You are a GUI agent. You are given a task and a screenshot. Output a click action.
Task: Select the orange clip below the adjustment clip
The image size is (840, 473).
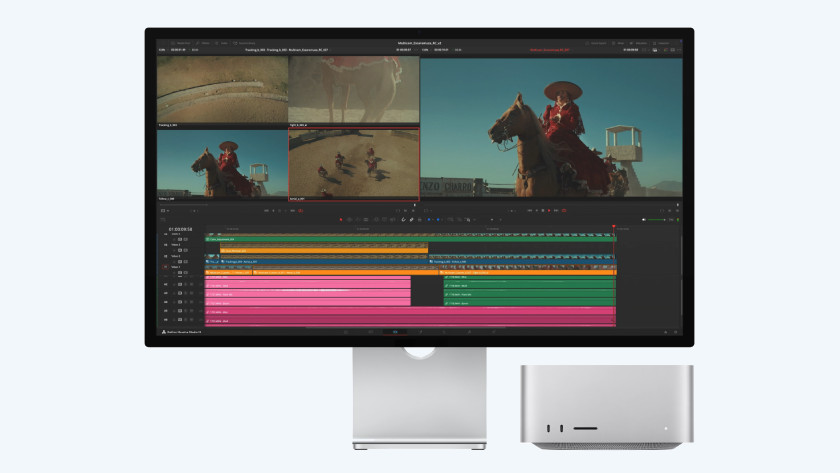[x=324, y=250]
